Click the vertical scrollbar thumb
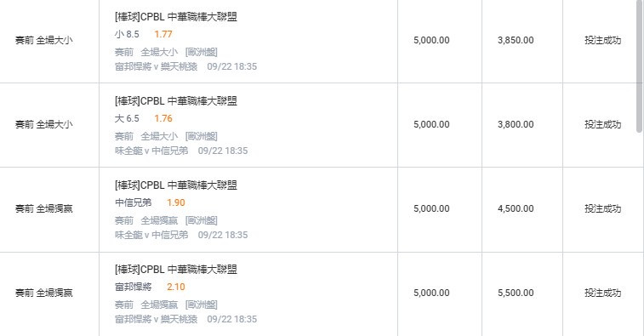Screen dimensions: 644x336 (639, 65)
